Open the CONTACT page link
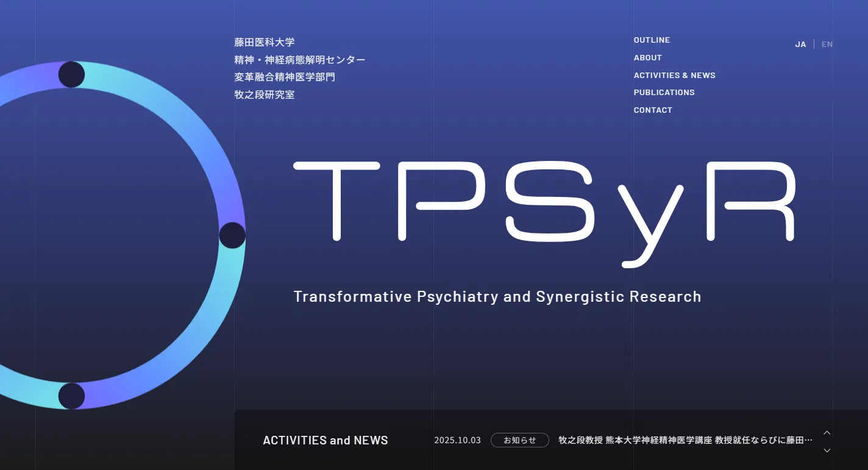 click(x=653, y=110)
